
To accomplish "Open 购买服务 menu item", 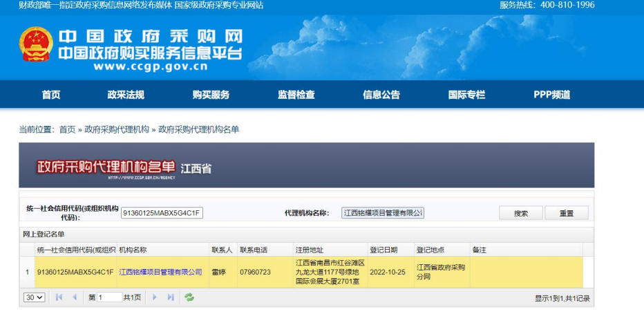I will pos(211,95).
